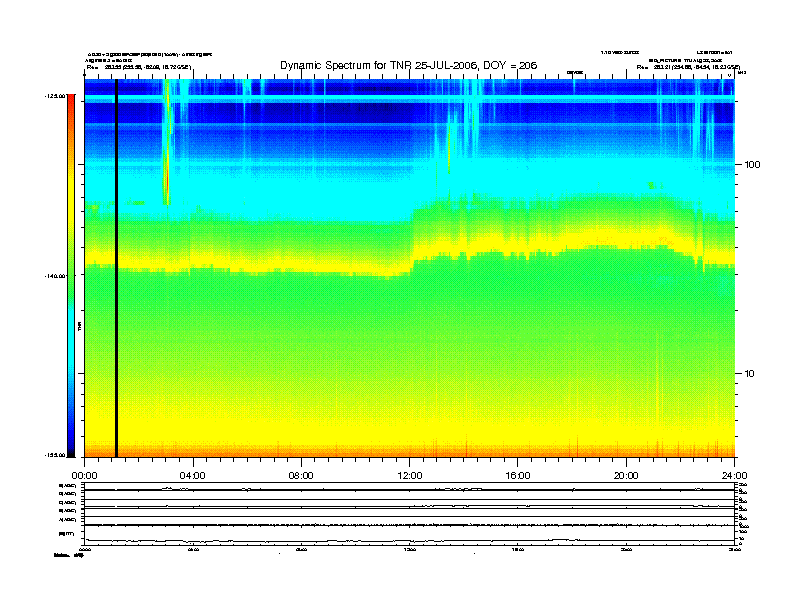Click the "100" frequency axis label
The height and width of the screenshot is (612, 792).
pyautogui.click(x=753, y=165)
